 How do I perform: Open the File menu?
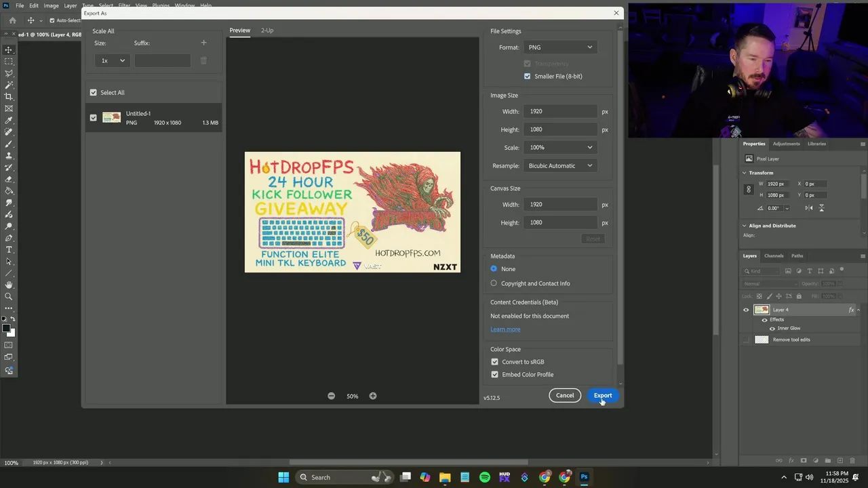[20, 5]
